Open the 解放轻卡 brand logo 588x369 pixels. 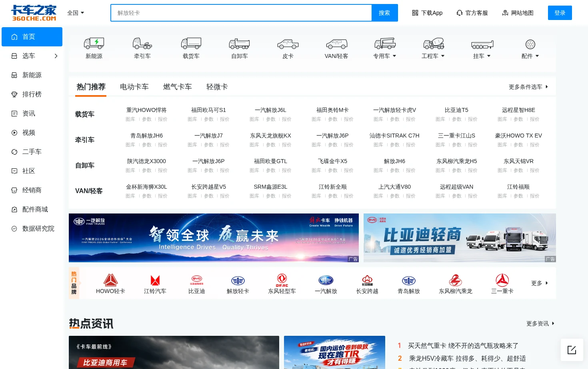(x=238, y=281)
